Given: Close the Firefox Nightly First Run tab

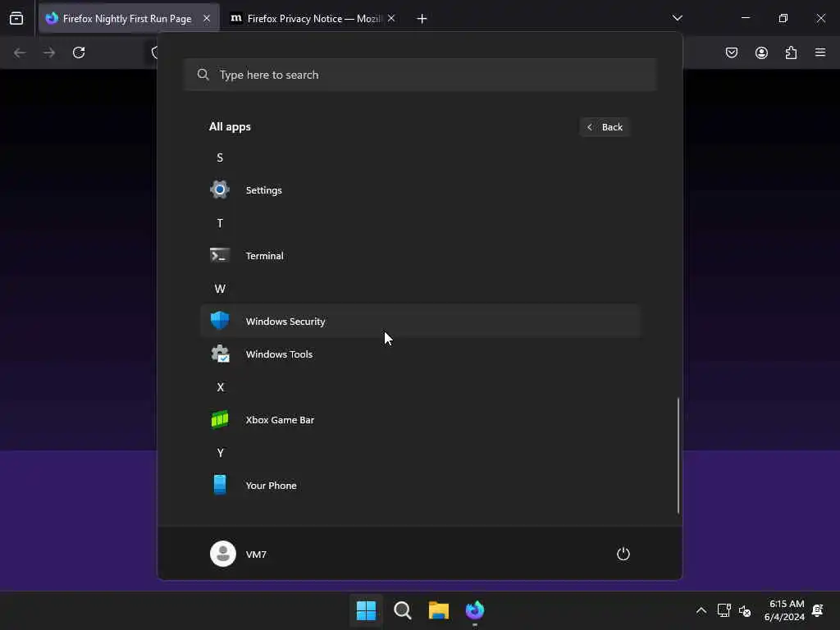Looking at the screenshot, I should (x=207, y=18).
